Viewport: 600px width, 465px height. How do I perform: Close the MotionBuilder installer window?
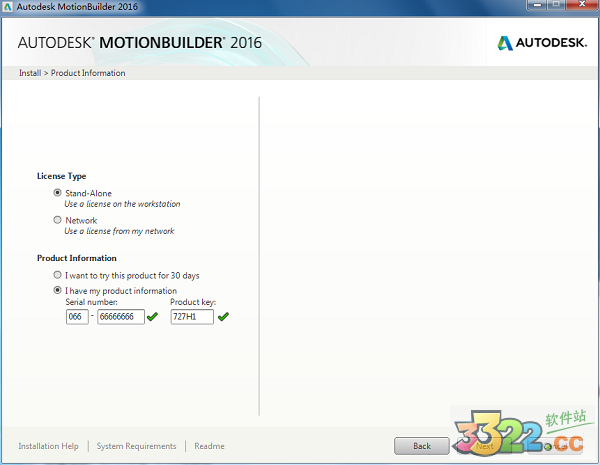coord(582,5)
